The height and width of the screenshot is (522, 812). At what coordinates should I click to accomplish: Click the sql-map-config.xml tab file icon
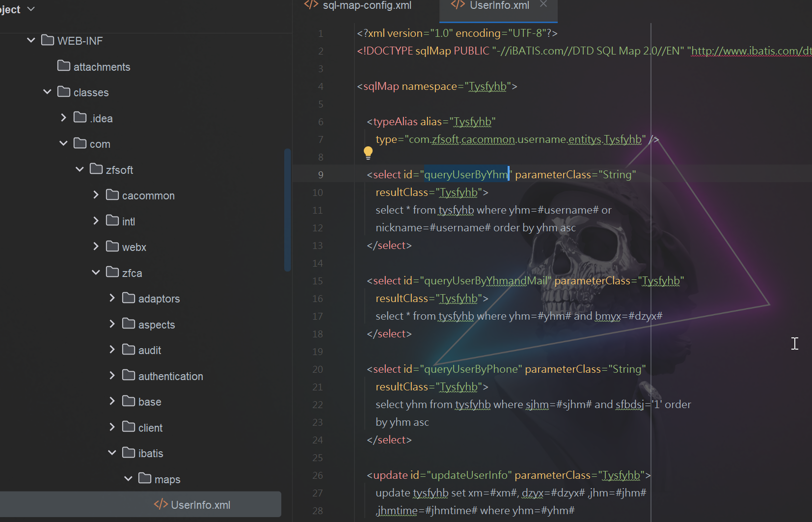[311, 5]
